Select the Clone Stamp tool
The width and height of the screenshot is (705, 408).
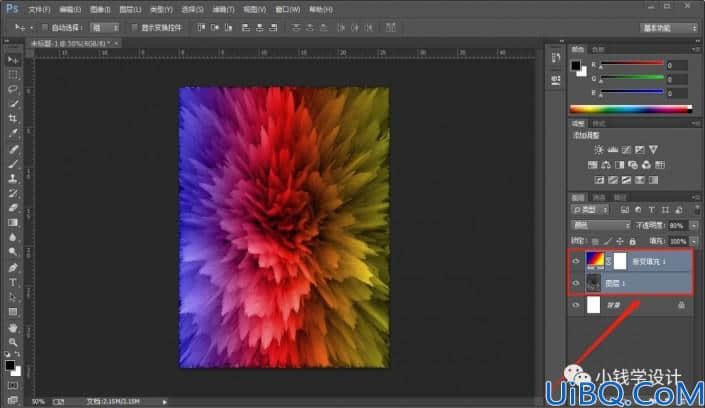(13, 178)
